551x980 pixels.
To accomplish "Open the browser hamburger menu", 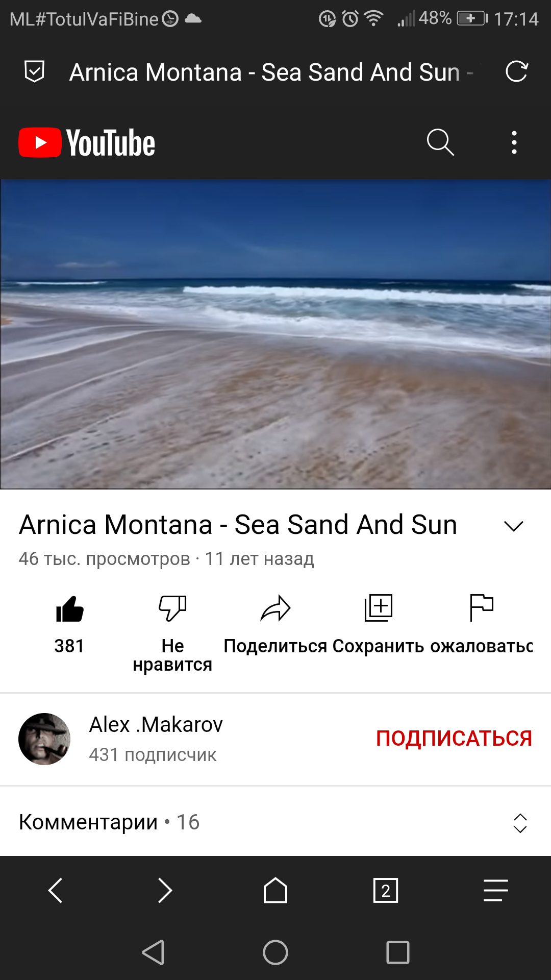I will [x=496, y=891].
